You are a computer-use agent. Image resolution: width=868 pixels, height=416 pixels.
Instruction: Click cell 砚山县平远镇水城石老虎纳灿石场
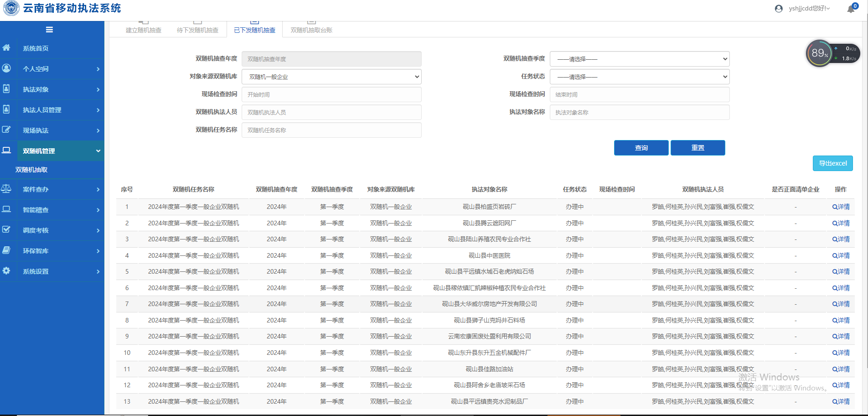coord(489,271)
